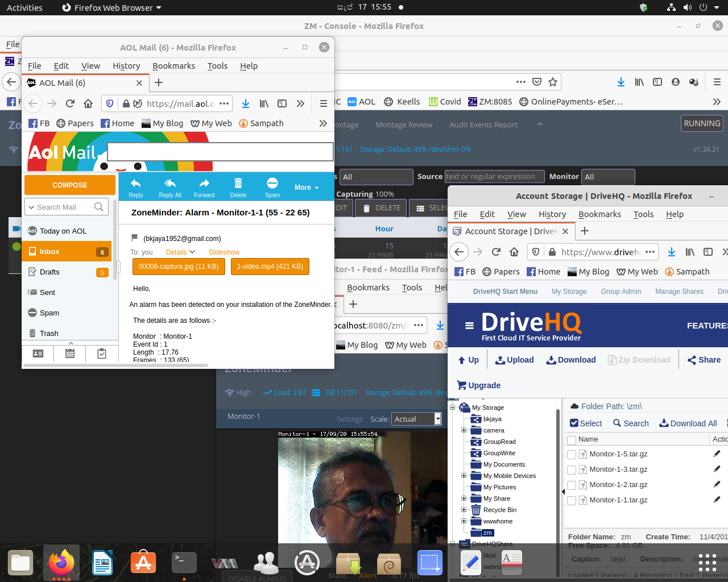This screenshot has height=582, width=728.
Task: Open Tools menu in AOL Mail window
Action: [217, 66]
